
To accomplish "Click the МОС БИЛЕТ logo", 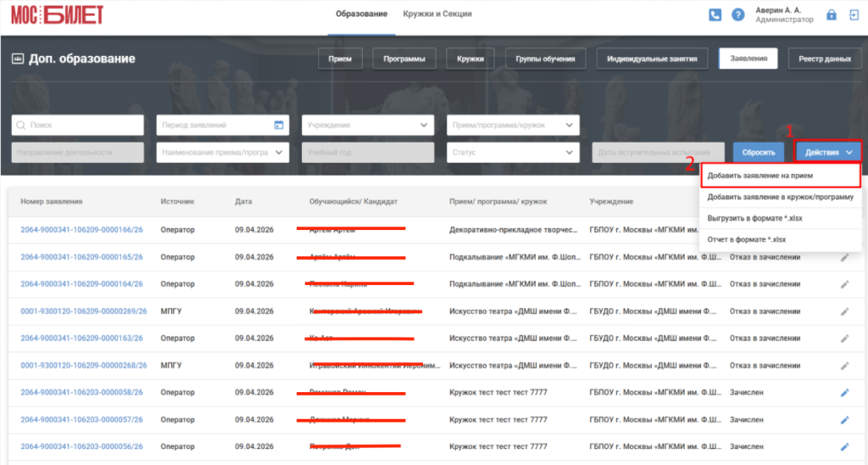I will [57, 15].
